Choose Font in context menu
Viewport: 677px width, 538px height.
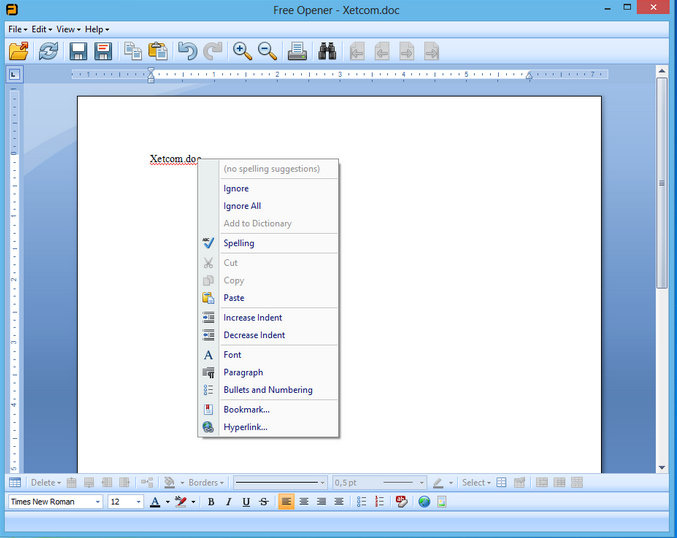point(268,355)
